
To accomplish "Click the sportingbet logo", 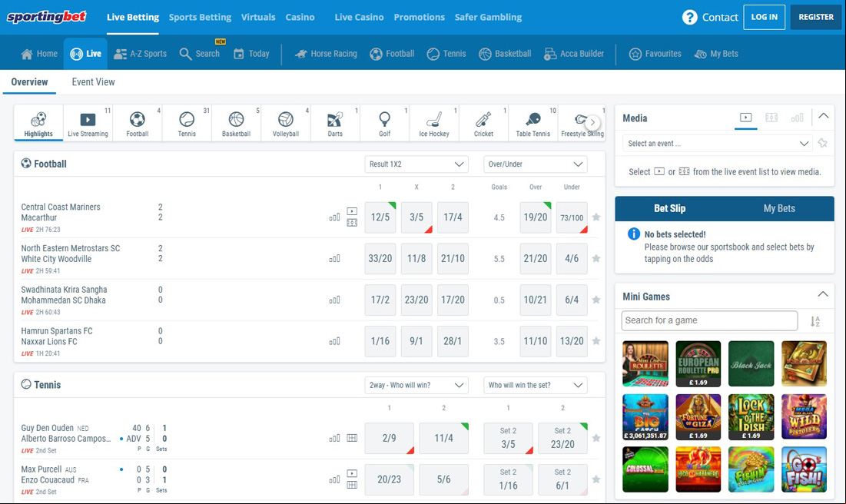I will 46,17.
